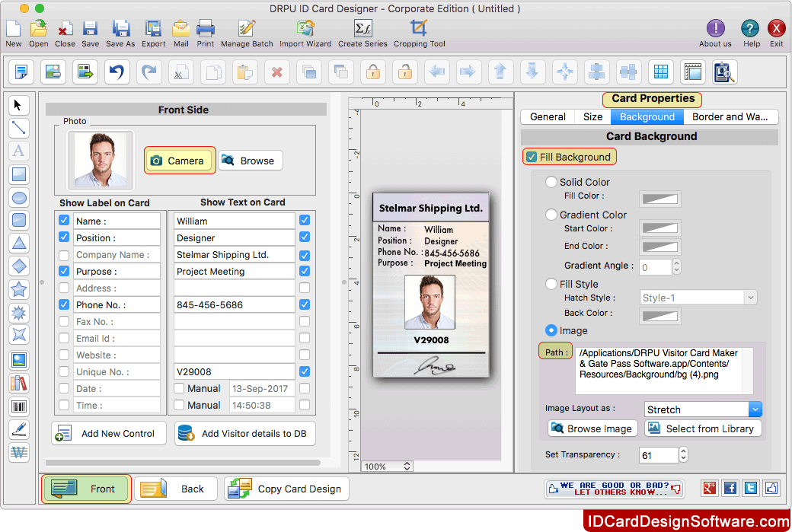Click the redo arrow icon
Viewport: 792px width, 532px height.
tap(149, 72)
